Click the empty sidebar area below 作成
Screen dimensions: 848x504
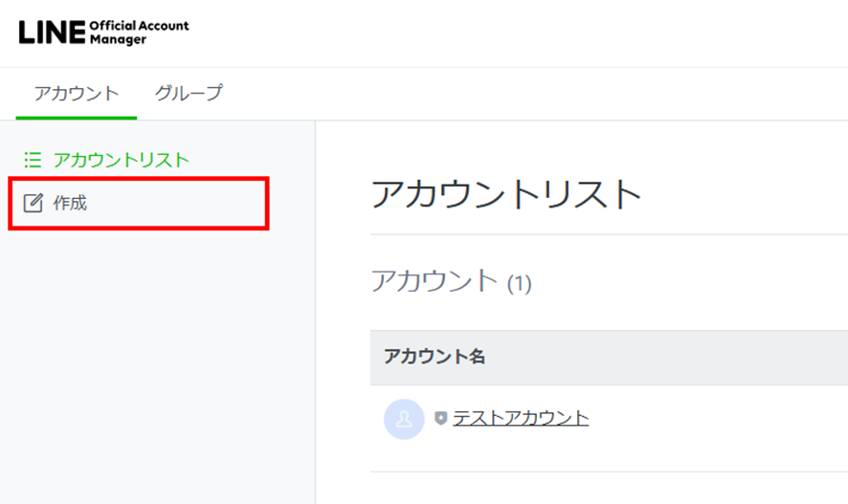[x=158, y=363]
